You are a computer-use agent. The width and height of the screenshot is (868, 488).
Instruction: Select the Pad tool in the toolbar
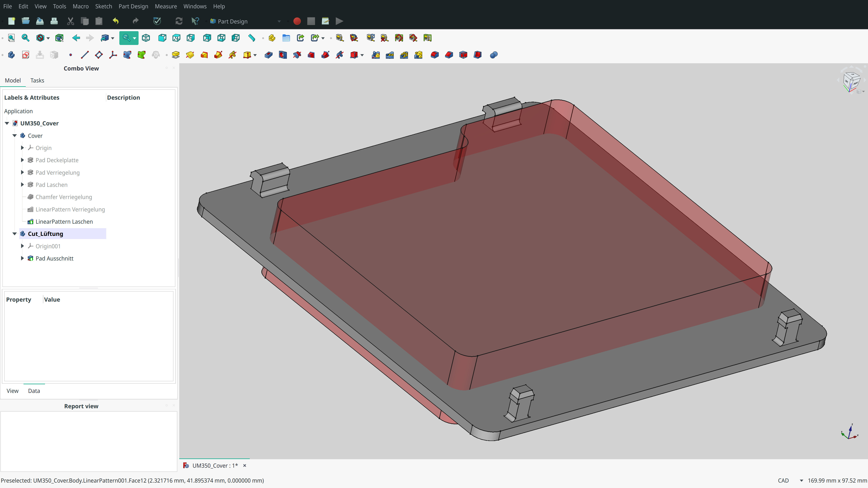coord(176,54)
